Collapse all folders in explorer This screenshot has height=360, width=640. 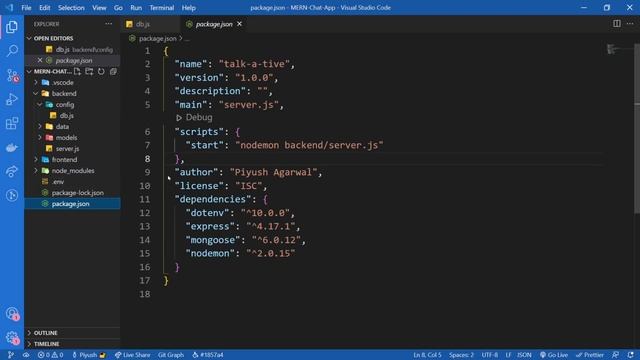tap(113, 71)
